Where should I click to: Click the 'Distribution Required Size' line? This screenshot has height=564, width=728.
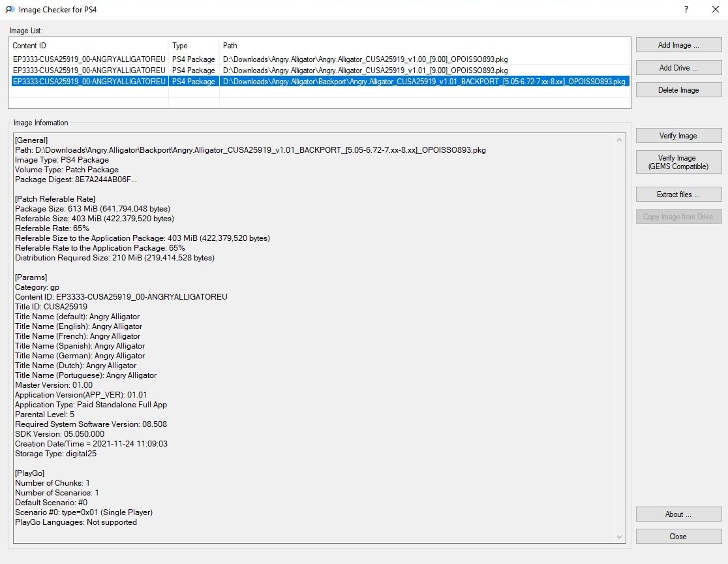pos(115,257)
